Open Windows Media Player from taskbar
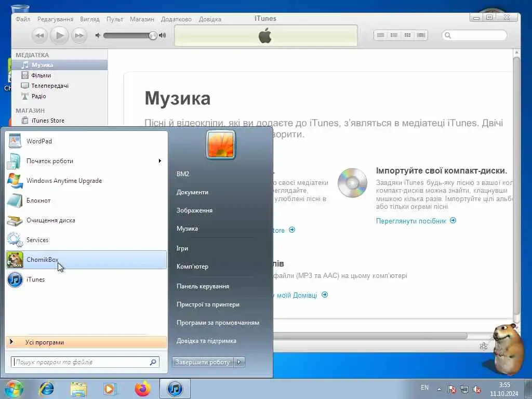The height and width of the screenshot is (399, 532). 110,389
